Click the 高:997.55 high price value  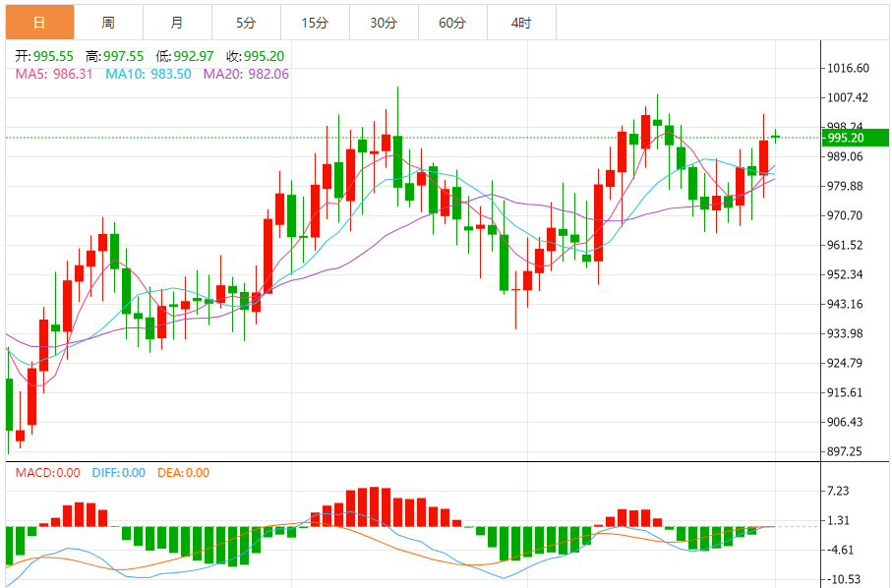[114, 56]
